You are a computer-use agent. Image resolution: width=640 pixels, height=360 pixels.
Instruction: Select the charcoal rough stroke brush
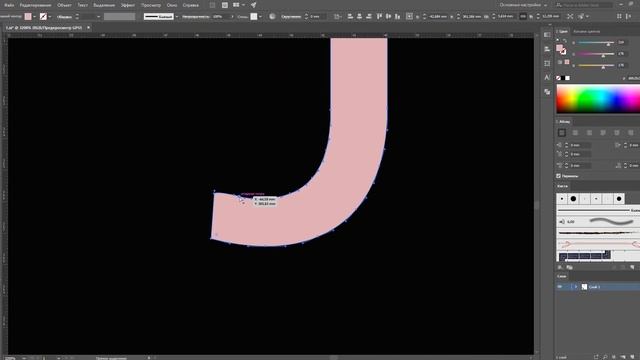tap(598, 233)
